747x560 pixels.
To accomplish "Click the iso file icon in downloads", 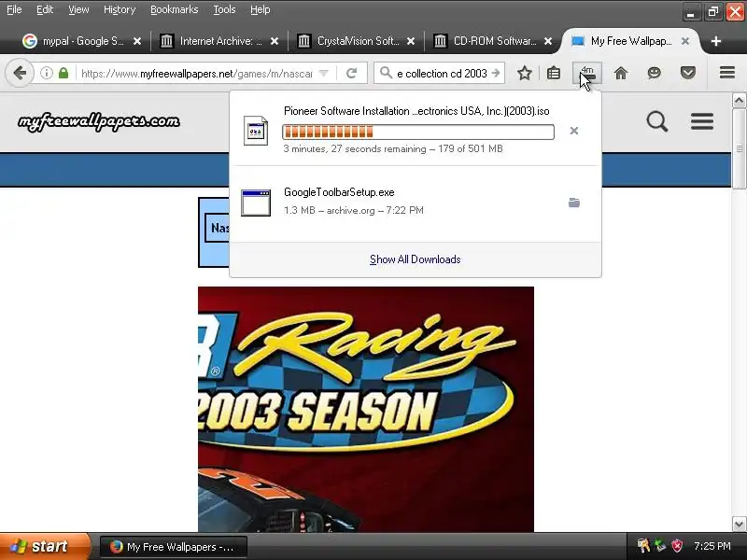I will pyautogui.click(x=256, y=131).
